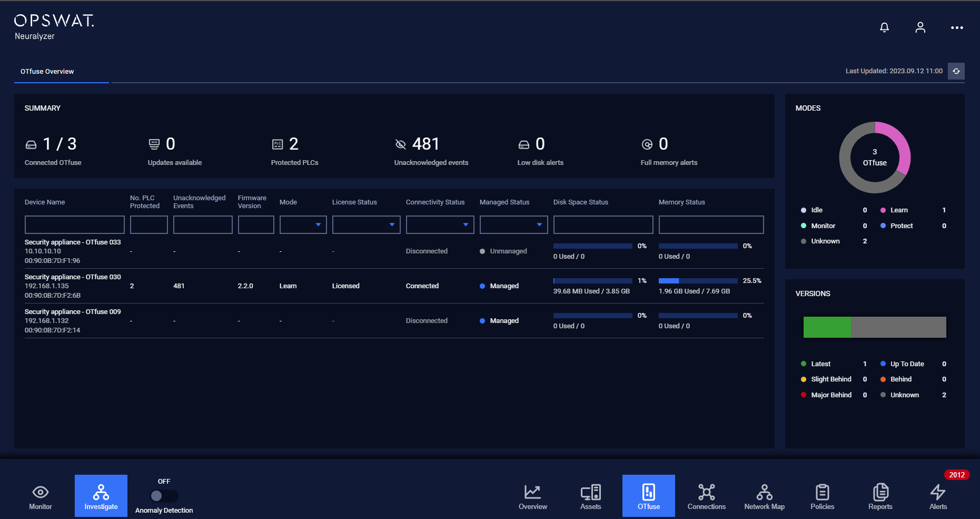Open the Security appliance - OTfuse 033 device
Viewport: 980px width, 519px height.
click(x=73, y=242)
